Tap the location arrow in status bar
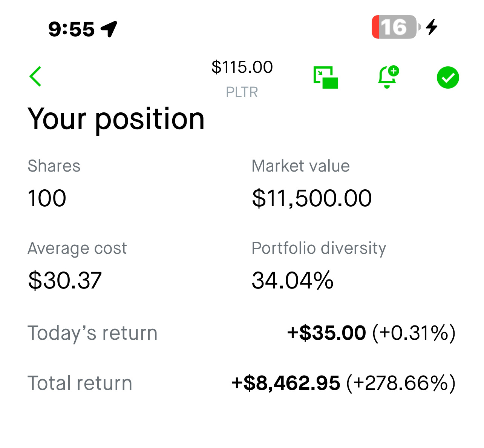This screenshot has height=448, width=484. pyautogui.click(x=109, y=29)
